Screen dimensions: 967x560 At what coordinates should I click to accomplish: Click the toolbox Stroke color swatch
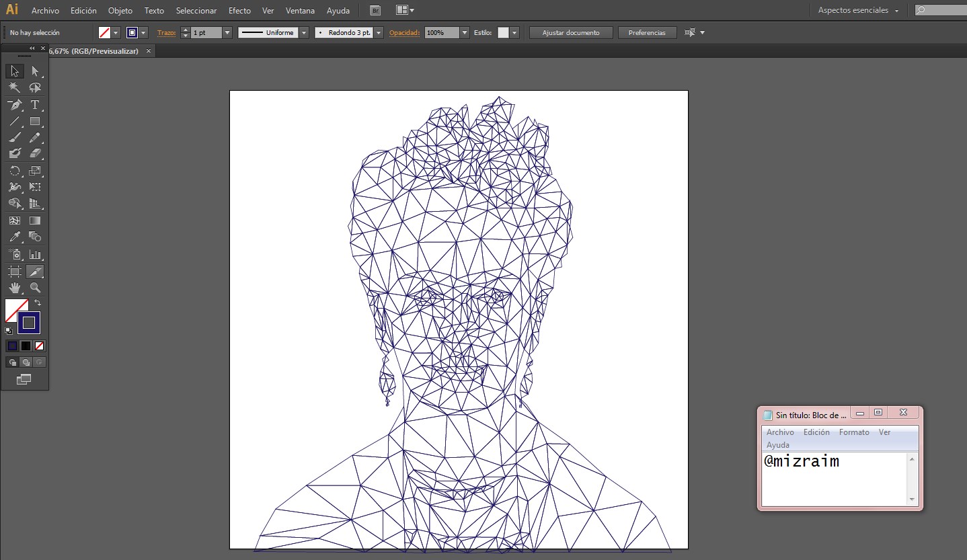pyautogui.click(x=29, y=323)
